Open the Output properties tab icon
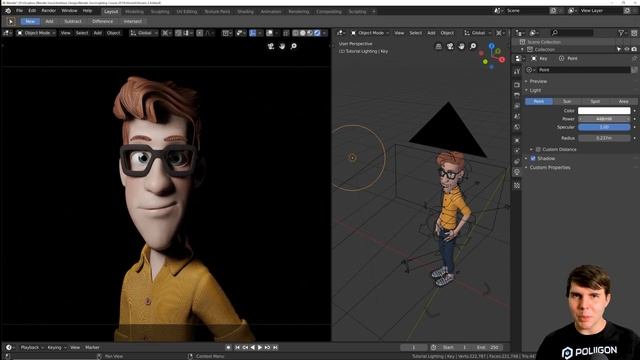The width and height of the screenshot is (640, 360). pos(517,95)
